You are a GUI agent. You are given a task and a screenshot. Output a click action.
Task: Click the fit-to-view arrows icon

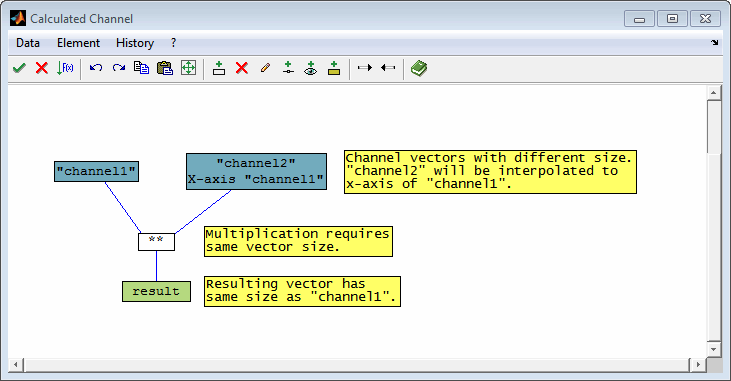tap(188, 68)
